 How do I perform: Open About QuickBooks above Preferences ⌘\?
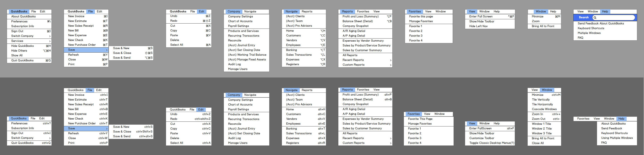[29, 17]
